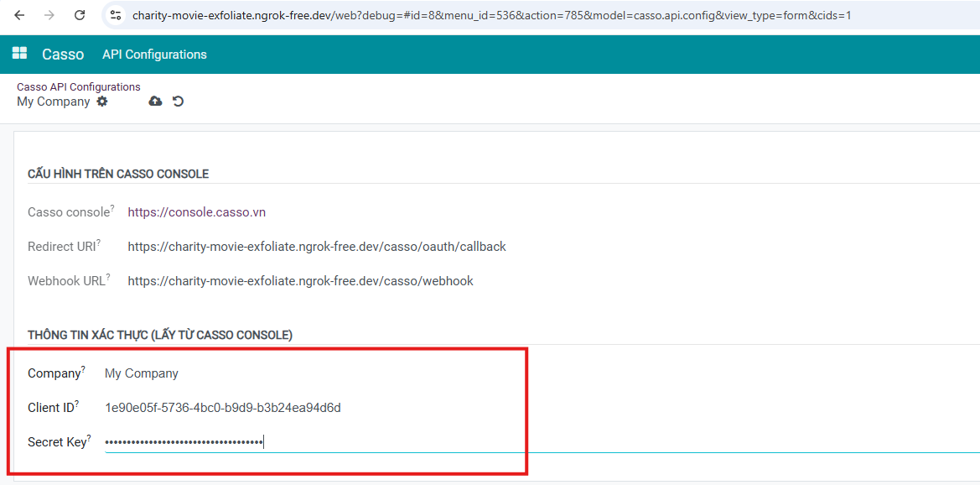Open site information icon in address bar
The height and width of the screenshot is (485, 980).
click(x=115, y=16)
